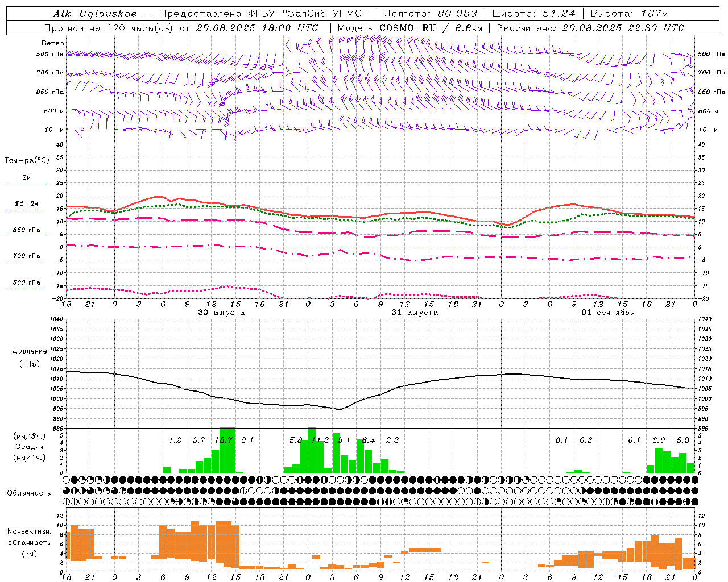Click the Облачность cloud cover label

coord(29,493)
